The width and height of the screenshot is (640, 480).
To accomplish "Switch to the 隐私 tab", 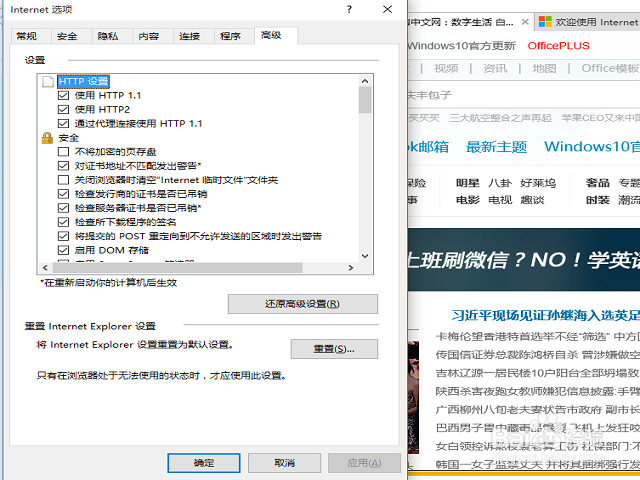I will (108, 36).
